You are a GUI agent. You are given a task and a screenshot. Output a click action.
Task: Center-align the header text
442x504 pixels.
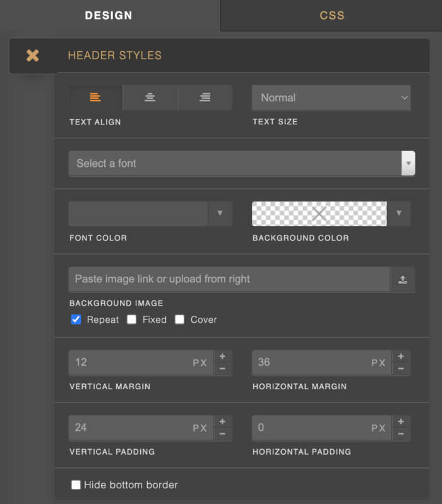click(150, 98)
